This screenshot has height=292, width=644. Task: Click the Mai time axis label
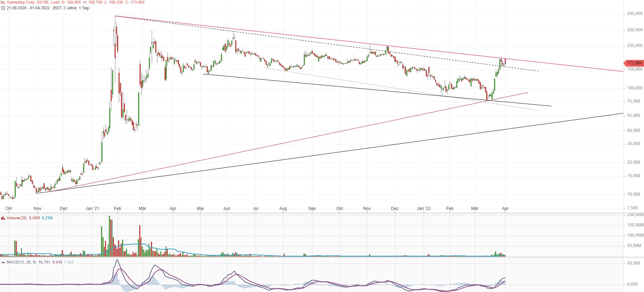(200, 209)
